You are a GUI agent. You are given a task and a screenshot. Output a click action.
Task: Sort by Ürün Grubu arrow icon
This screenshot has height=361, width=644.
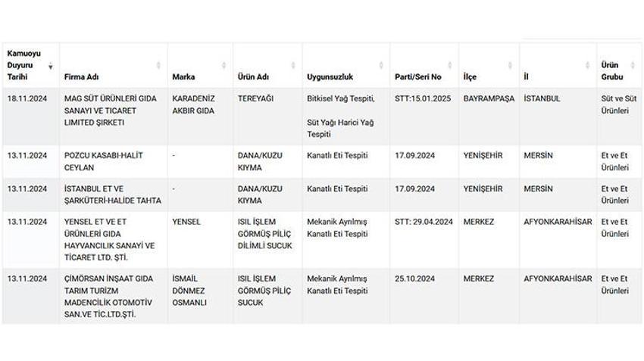pyautogui.click(x=633, y=65)
